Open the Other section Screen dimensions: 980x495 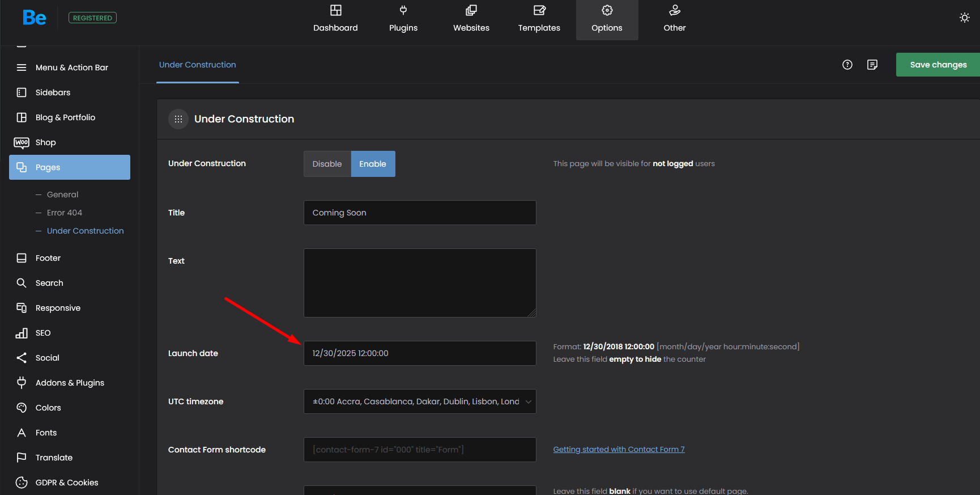pyautogui.click(x=675, y=20)
